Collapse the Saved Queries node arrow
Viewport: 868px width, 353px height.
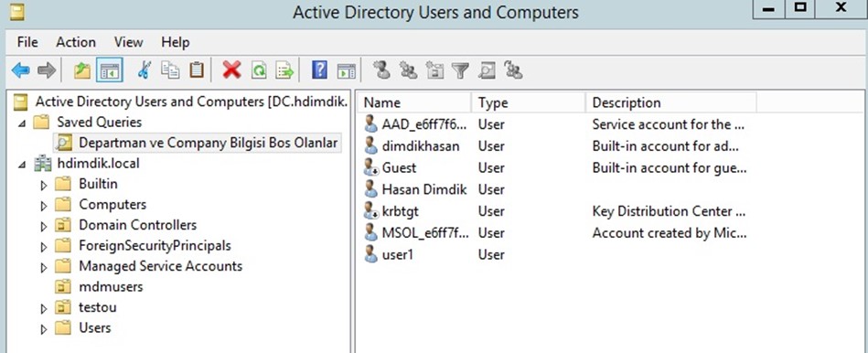[x=22, y=123]
